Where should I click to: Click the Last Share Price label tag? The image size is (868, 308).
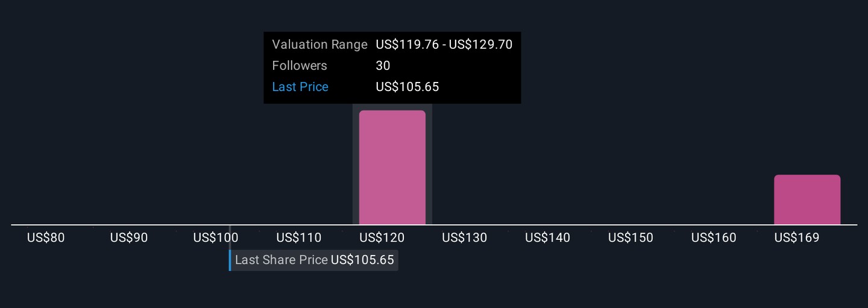[x=314, y=260]
